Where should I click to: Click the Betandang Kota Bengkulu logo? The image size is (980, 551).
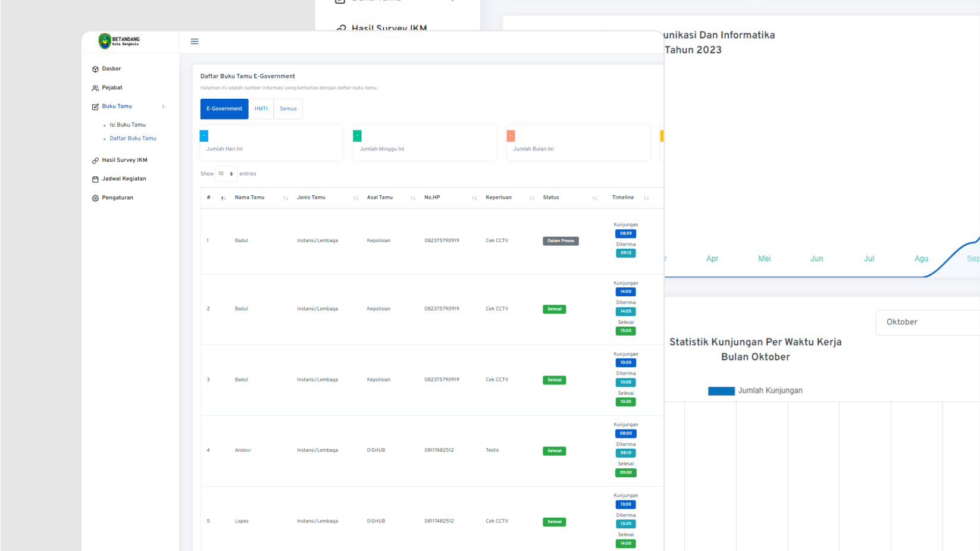(x=119, y=41)
